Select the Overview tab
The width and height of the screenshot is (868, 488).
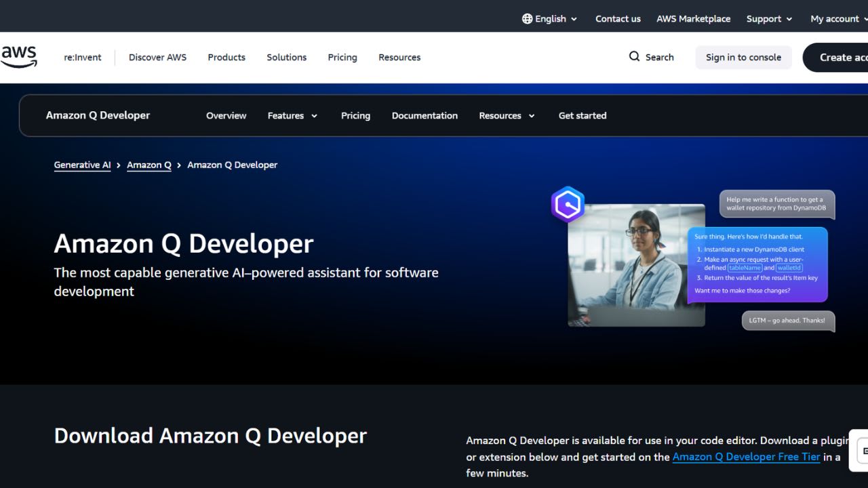[226, 116]
